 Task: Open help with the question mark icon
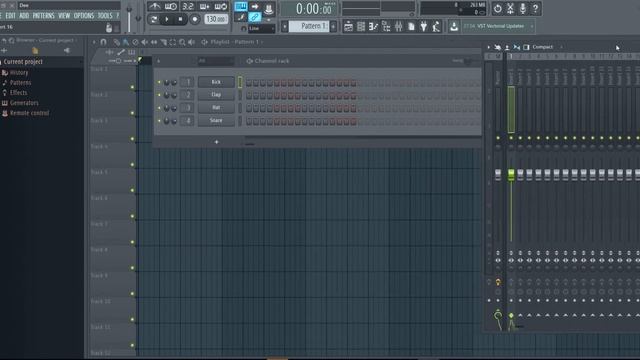click(x=535, y=9)
